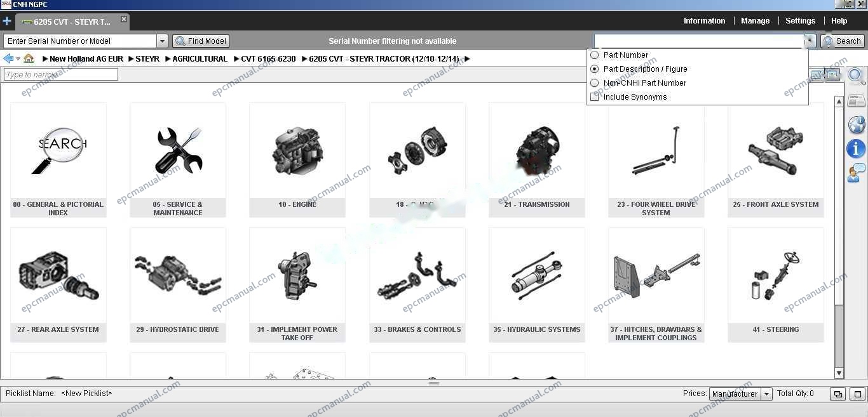This screenshot has height=417, width=868.
Task: Click into the Enter Serial Number or Model field
Action: click(80, 41)
